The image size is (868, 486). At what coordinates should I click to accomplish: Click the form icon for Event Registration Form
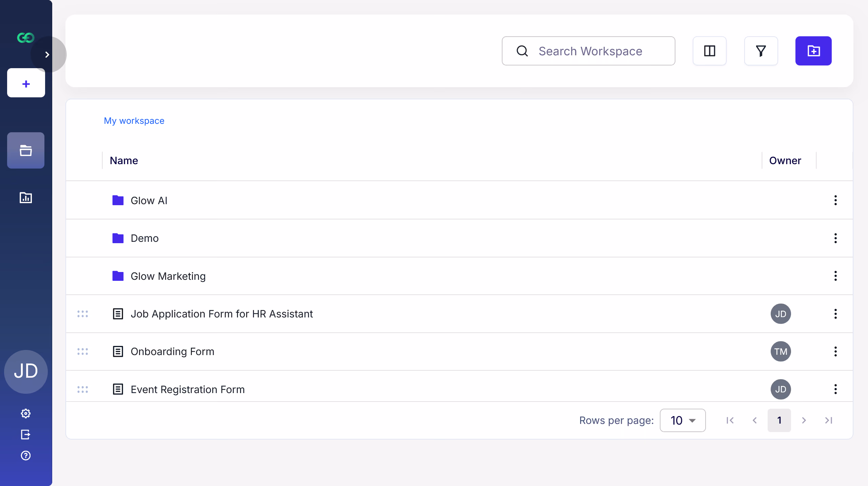(x=118, y=389)
